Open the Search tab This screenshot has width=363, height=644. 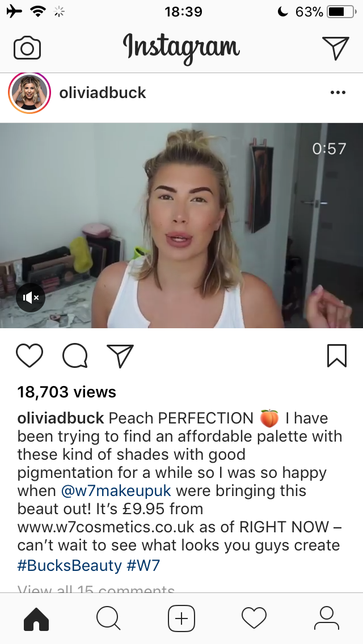108,618
